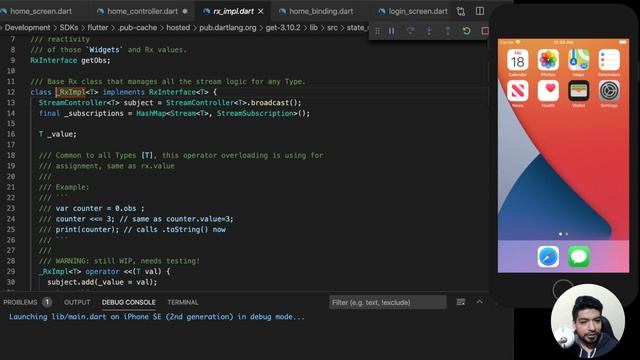Open the lib breadcrumb folder
This screenshot has height=360, width=640.
[313, 28]
